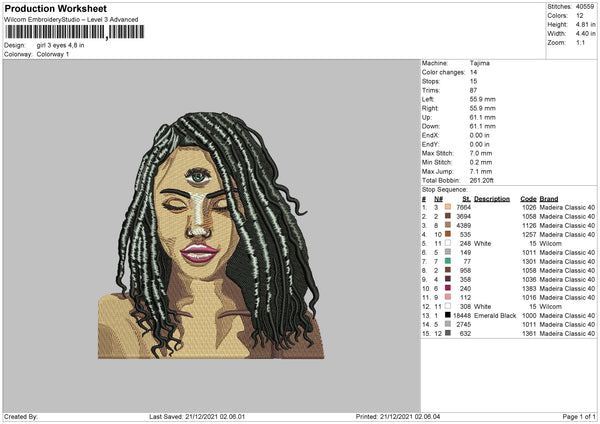
Task: Click the Emerald Black description text
Action: pyautogui.click(x=495, y=315)
